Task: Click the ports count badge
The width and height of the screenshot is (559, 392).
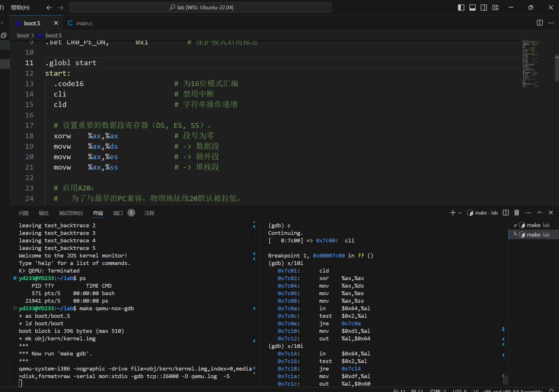Action: [131, 213]
